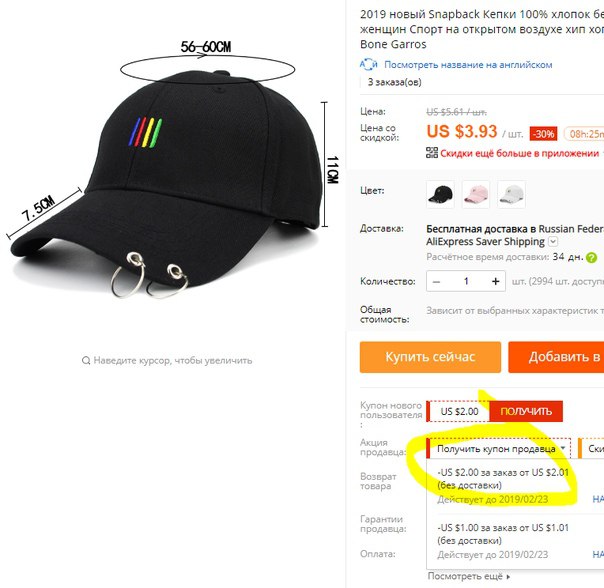Image resolution: width=604 pixels, height=588 pixels.
Task: Decrease quantity with the minus button
Action: [436, 282]
